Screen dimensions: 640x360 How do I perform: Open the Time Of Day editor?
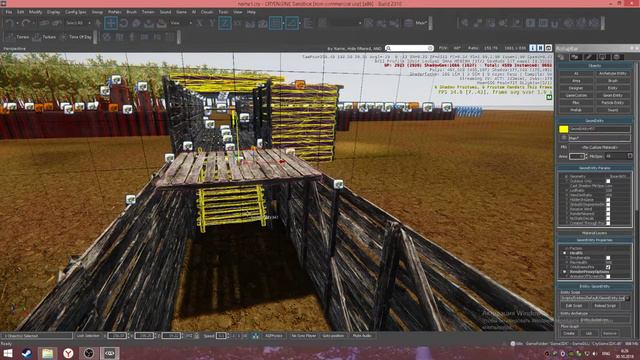pyautogui.click(x=76, y=37)
